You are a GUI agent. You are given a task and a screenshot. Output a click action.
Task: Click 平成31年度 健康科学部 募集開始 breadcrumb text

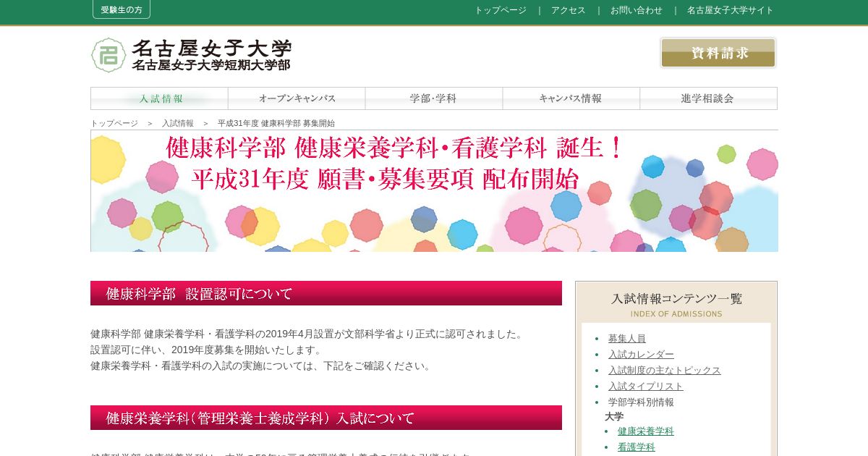pos(276,123)
